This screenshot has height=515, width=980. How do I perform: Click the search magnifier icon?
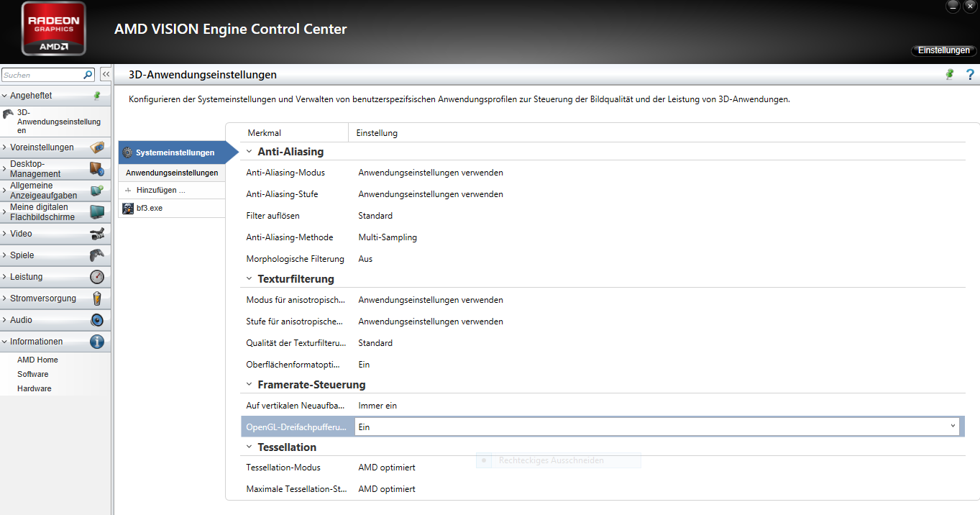point(88,75)
